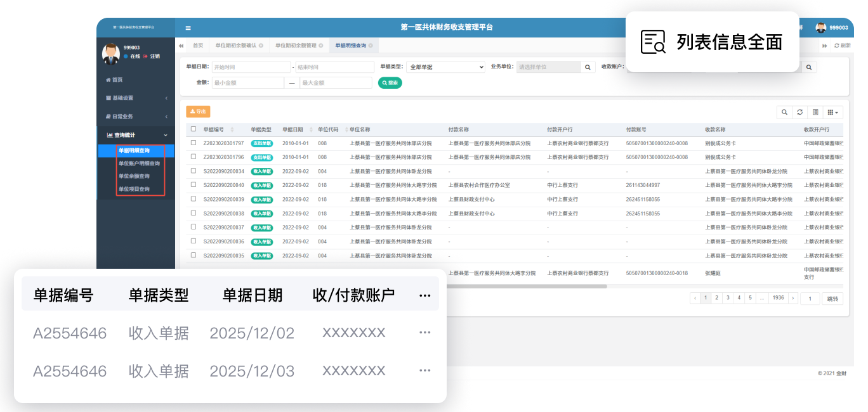Close the 单据明细查询 tab

(371, 46)
